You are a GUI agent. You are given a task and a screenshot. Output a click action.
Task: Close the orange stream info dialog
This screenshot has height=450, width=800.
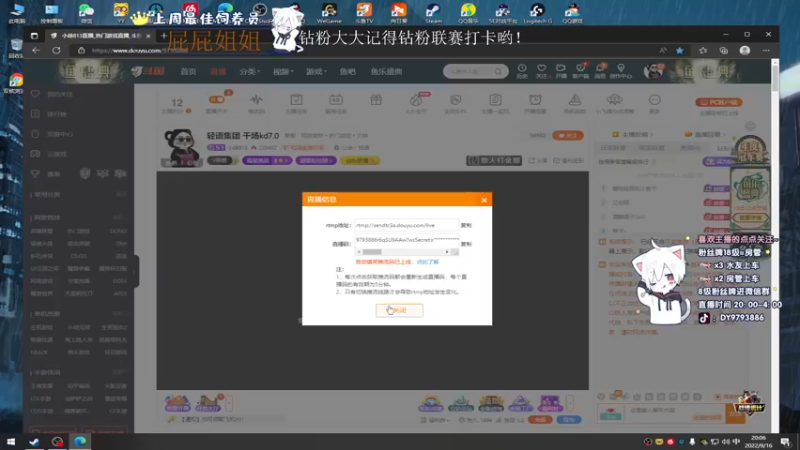pos(484,200)
